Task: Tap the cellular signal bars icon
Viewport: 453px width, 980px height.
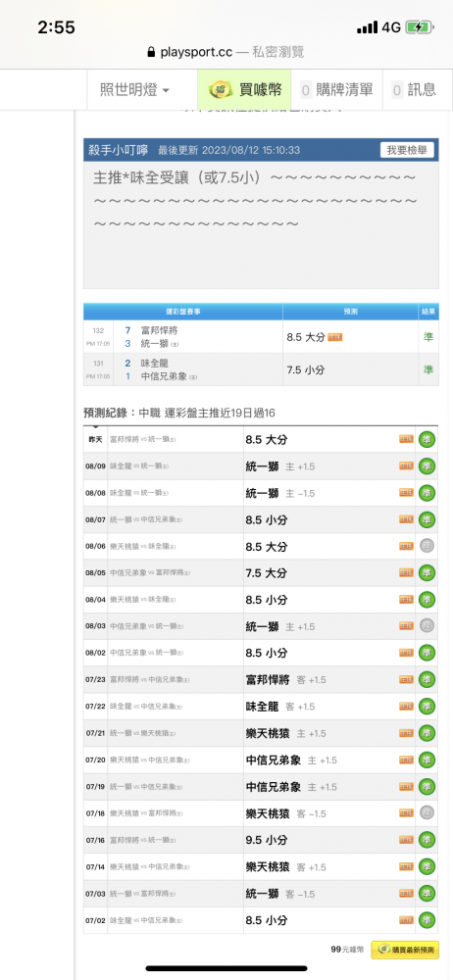Action: coord(368,27)
